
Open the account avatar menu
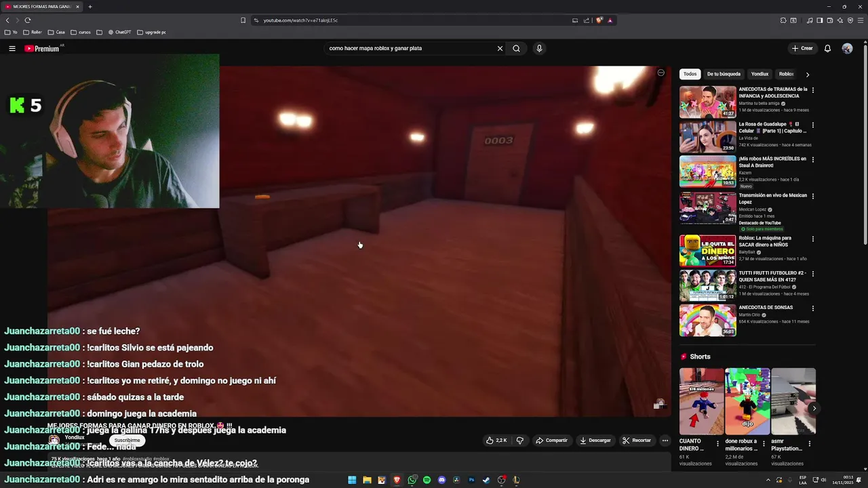[847, 48]
